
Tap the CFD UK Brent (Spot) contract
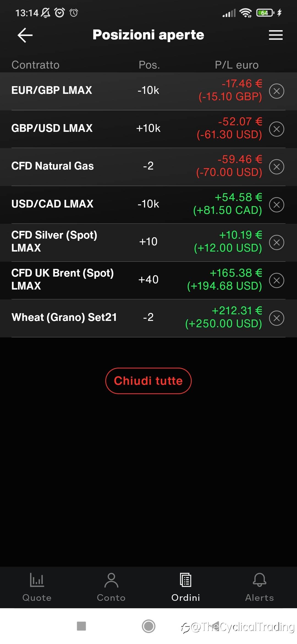click(x=62, y=279)
